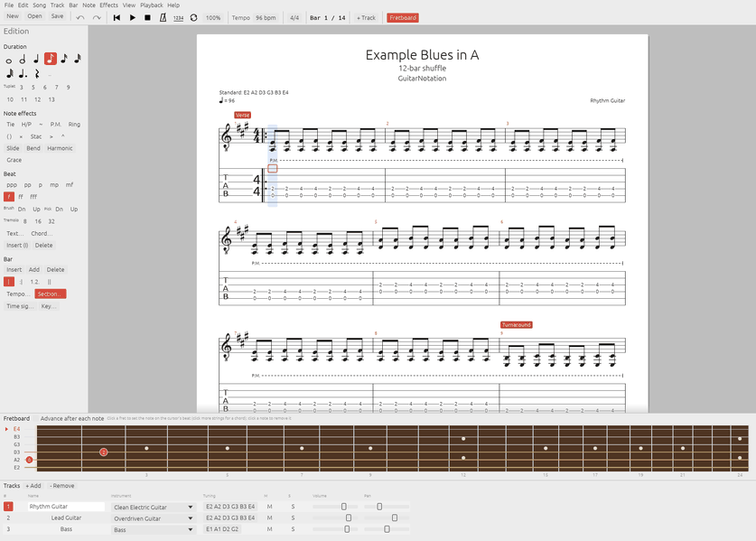The height and width of the screenshot is (541, 756).
Task: Mute the Rhythm Guitar track
Action: point(269,507)
